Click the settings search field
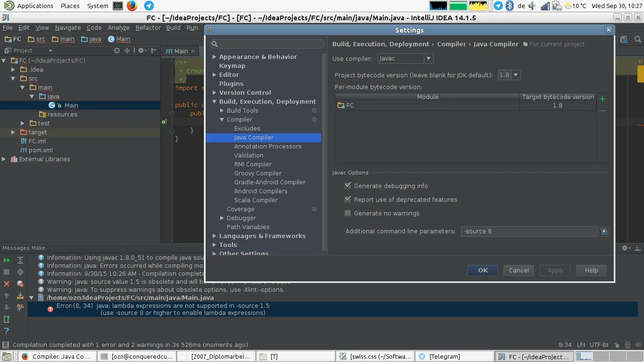 coord(267,44)
